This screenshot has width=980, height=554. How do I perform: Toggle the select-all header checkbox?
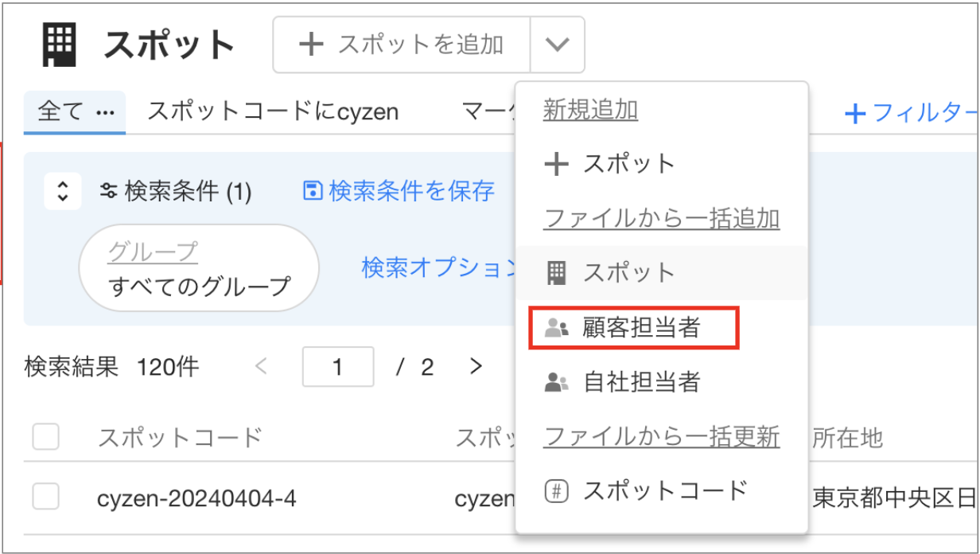coord(46,436)
